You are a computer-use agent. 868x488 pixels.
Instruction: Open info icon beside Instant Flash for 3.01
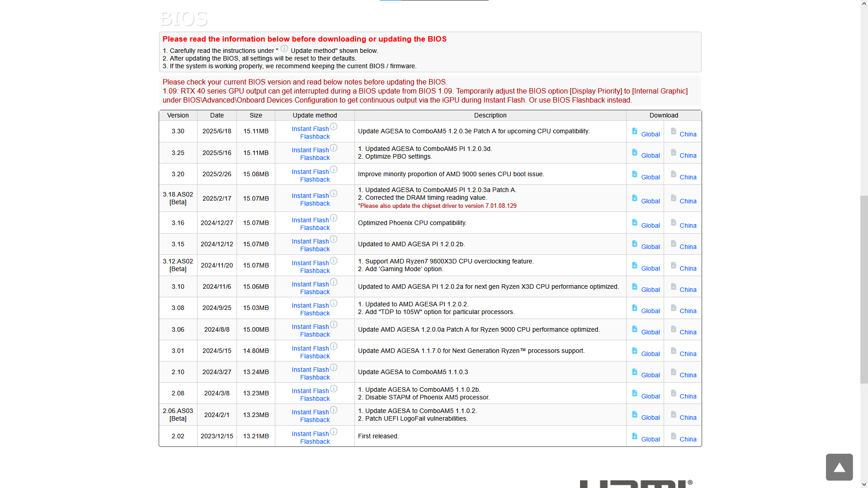tap(334, 346)
